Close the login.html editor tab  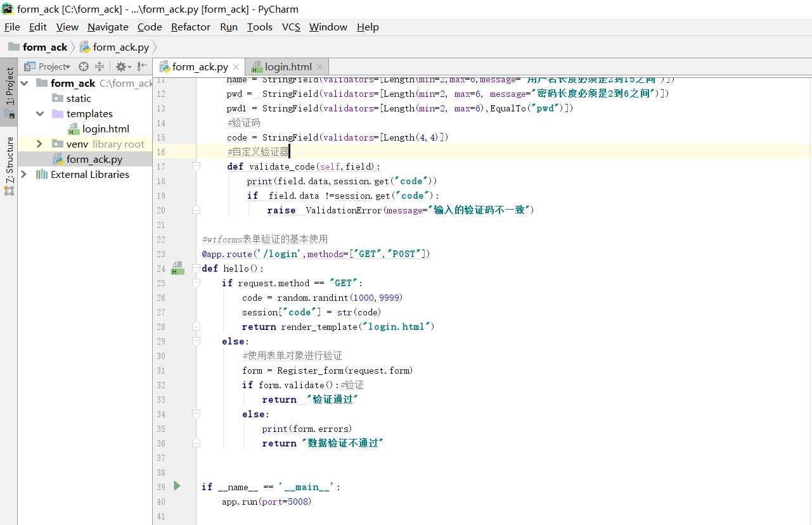coord(319,66)
